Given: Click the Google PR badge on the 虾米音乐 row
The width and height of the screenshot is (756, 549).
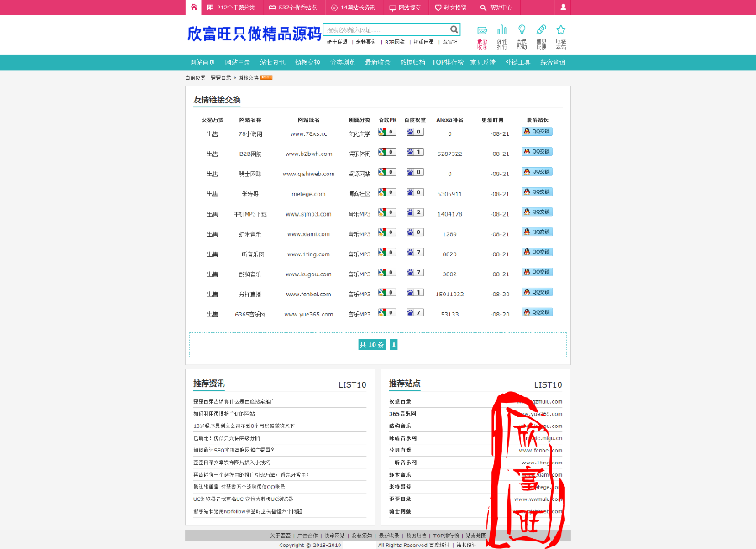Looking at the screenshot, I should coord(387,232).
